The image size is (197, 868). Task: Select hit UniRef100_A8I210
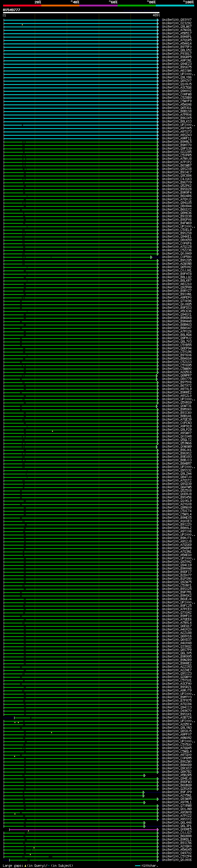coord(176,284)
